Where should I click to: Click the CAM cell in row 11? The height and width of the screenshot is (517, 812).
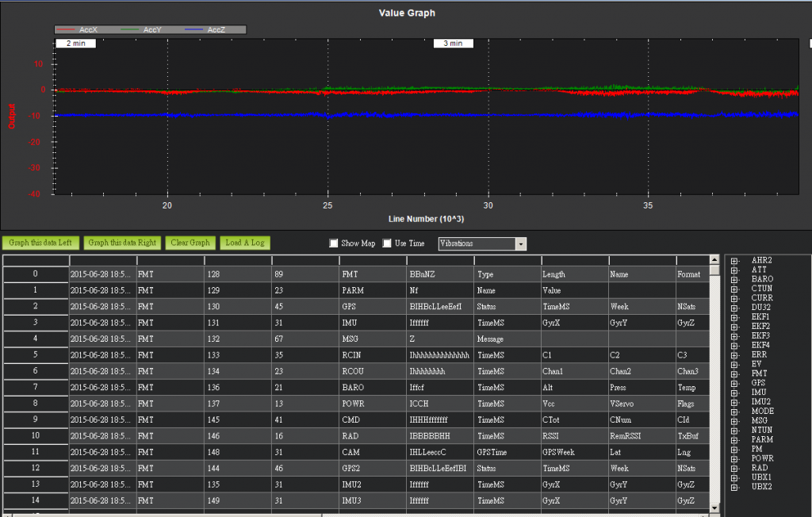pyautogui.click(x=373, y=452)
